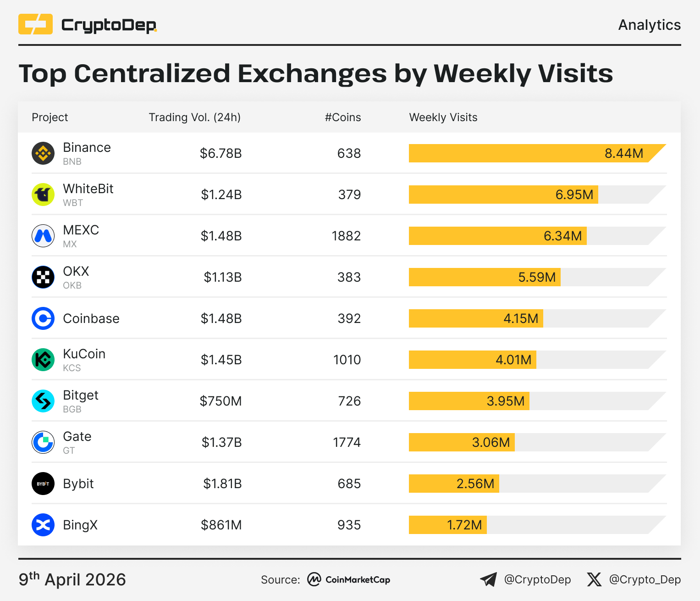Click the #Coins column header
Image resolution: width=700 pixels, height=601 pixels.
click(343, 117)
